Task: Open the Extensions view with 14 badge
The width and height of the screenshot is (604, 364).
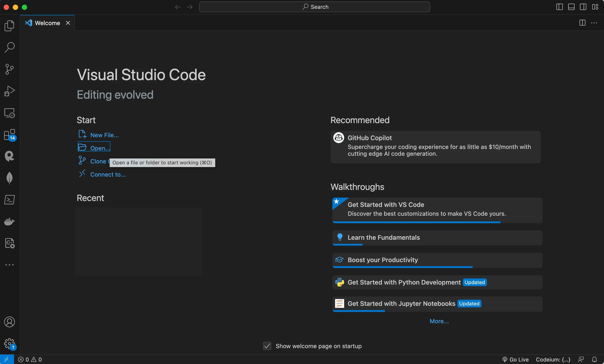Action: click(9, 134)
